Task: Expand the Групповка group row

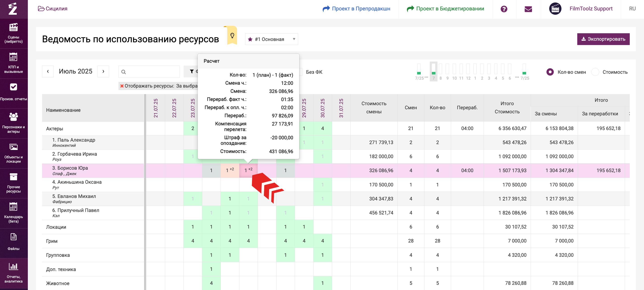Action: pos(58,255)
